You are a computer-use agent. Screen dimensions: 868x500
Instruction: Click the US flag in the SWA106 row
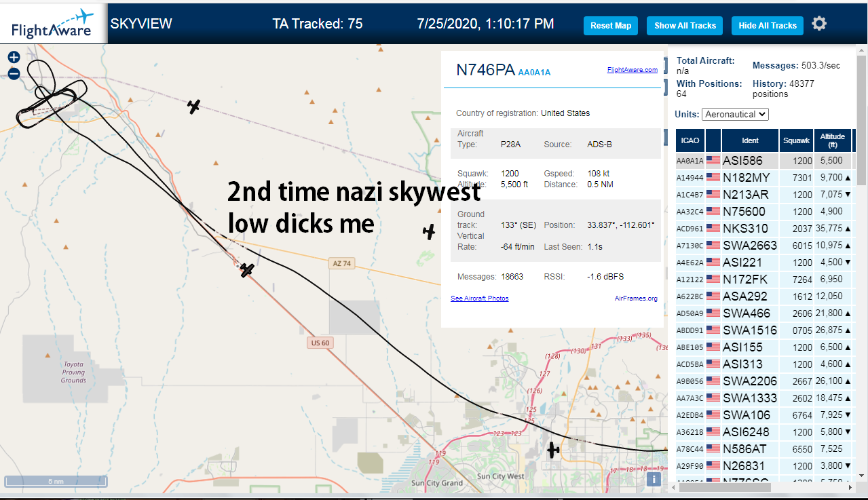point(713,415)
